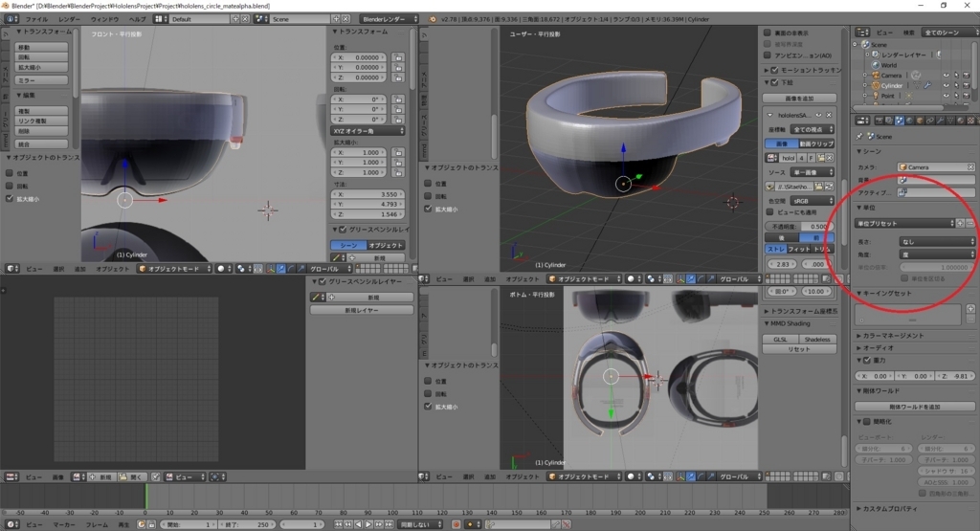
Task: Open the XYZ オイラー角 rotation mode dropdown
Action: click(x=367, y=130)
